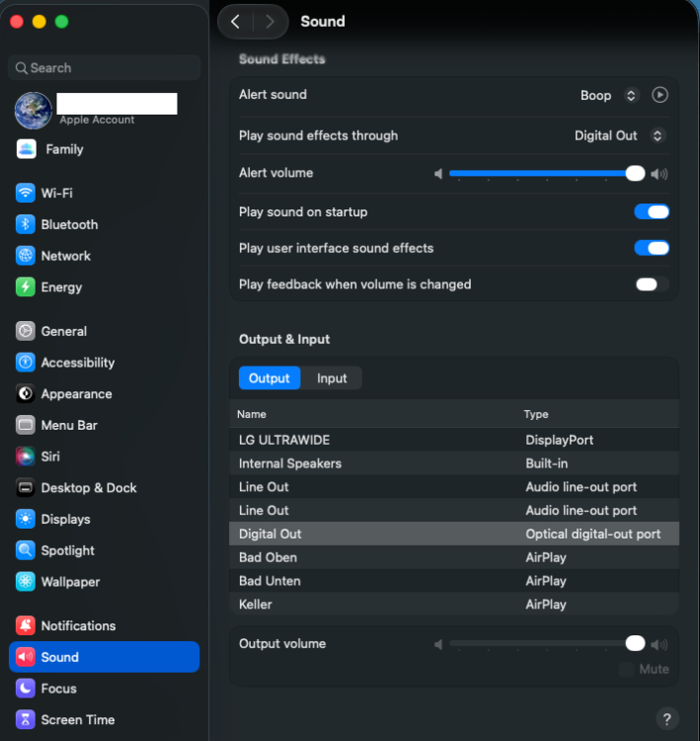The image size is (700, 741).
Task: Click the Search field in sidebar
Action: point(105,68)
